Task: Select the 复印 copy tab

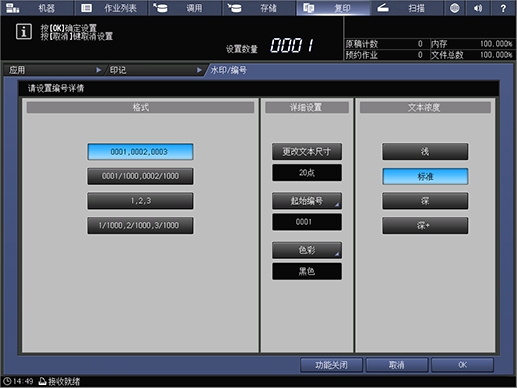Action: tap(333, 8)
